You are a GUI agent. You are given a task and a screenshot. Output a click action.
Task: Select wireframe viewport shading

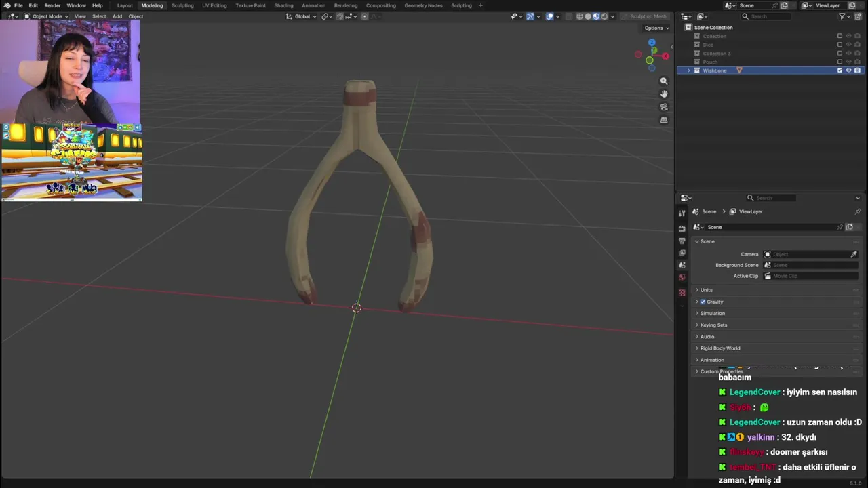[580, 16]
